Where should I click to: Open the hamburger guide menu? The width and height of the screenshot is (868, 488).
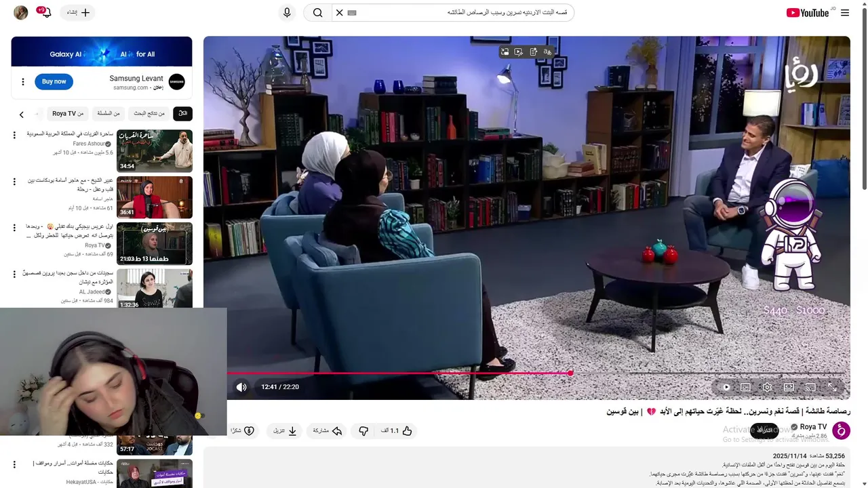[845, 13]
